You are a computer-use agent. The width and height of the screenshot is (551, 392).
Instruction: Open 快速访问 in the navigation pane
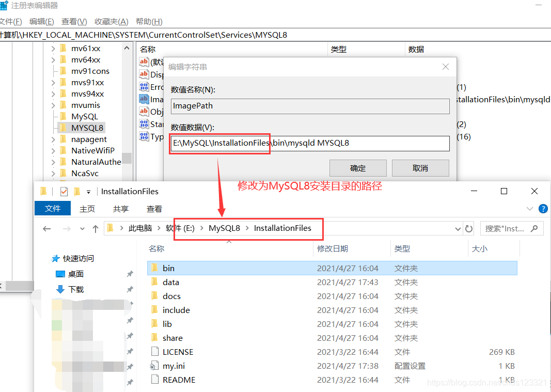[78, 259]
